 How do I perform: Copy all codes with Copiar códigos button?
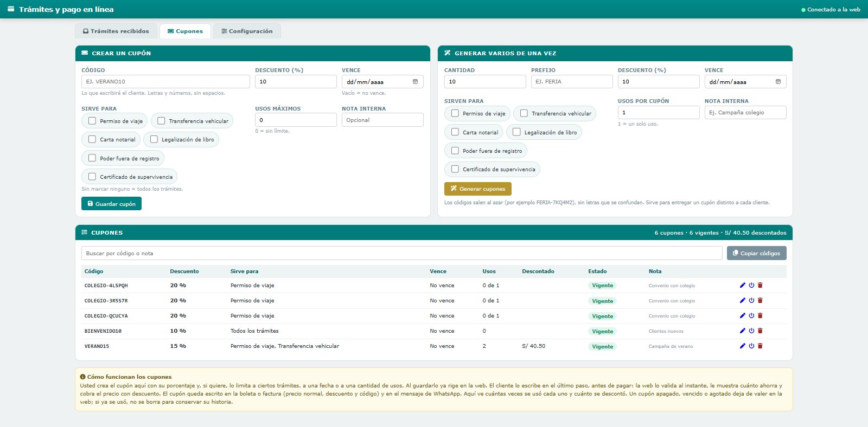pyautogui.click(x=756, y=253)
